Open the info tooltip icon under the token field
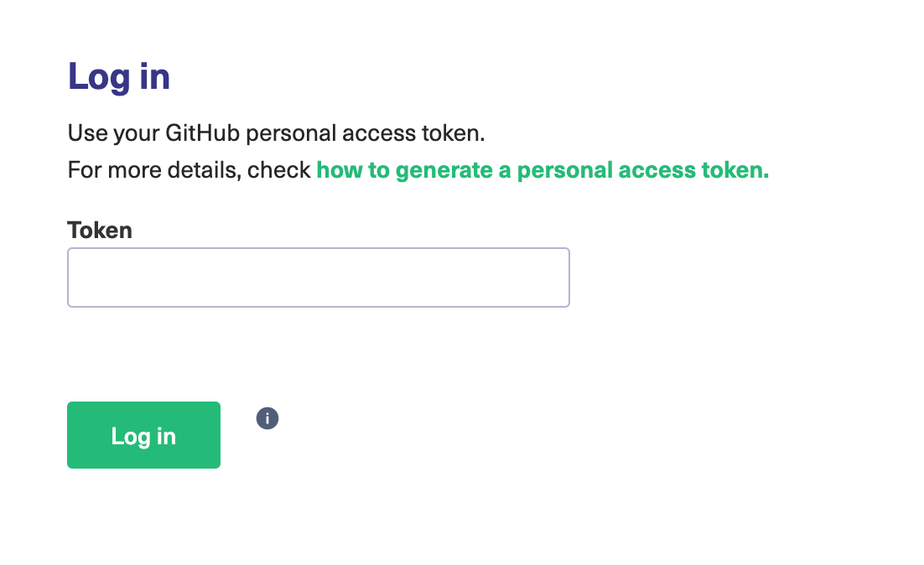Image resolution: width=924 pixels, height=565 pixels. (267, 418)
